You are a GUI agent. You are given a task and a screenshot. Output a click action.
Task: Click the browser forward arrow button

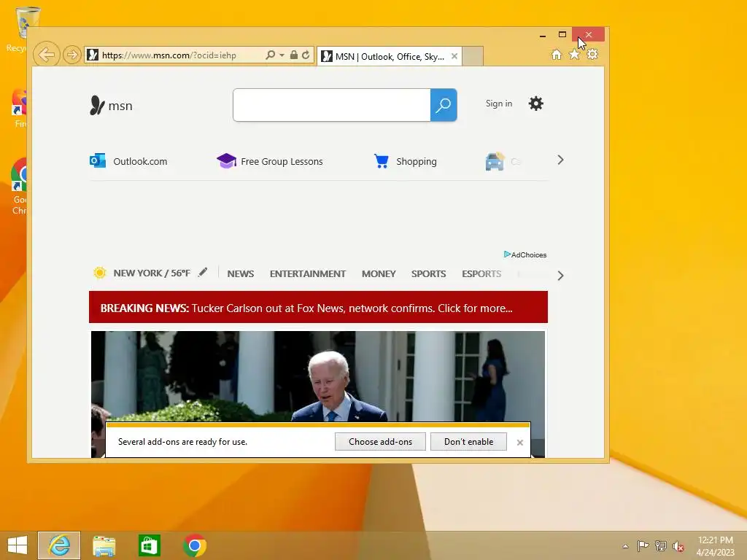(x=72, y=55)
